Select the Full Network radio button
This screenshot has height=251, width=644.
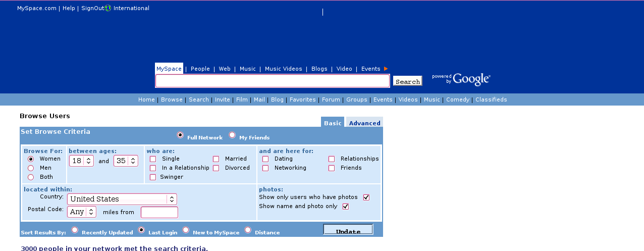(180, 135)
